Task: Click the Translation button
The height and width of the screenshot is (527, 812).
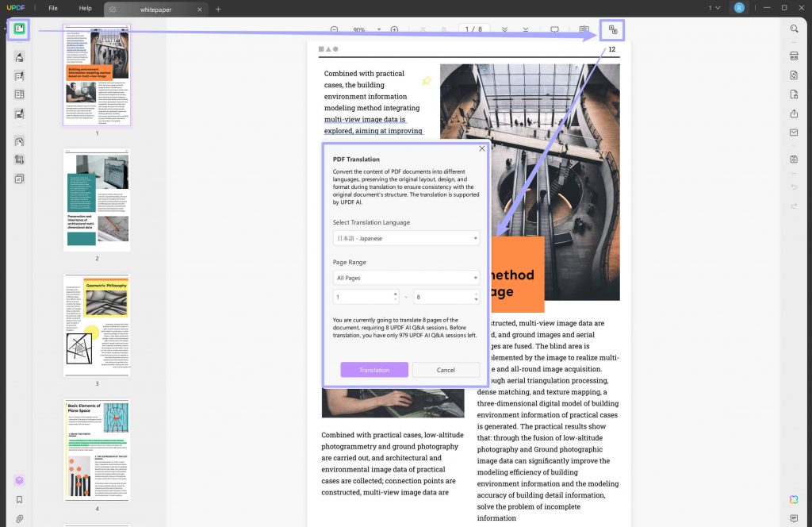Action: pos(373,370)
